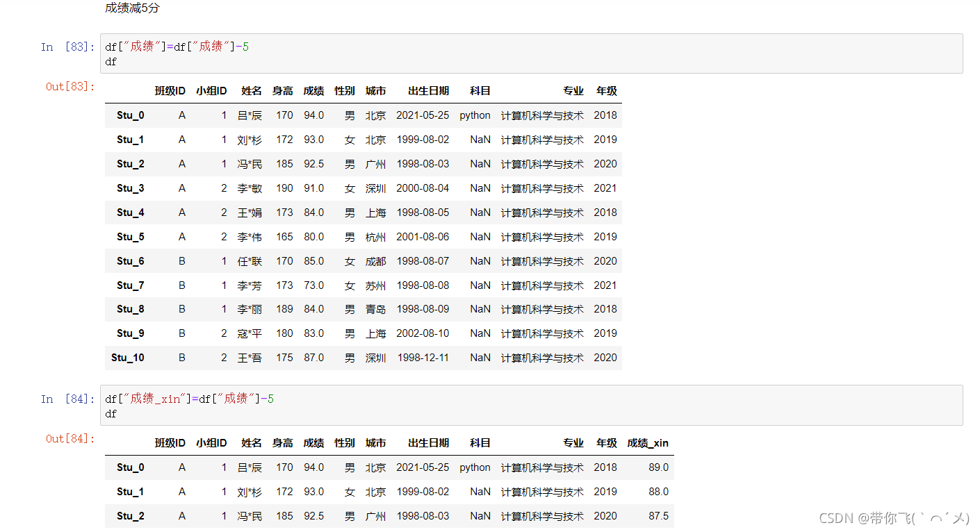Click the name cell 寇*平
Image resolution: width=980 pixels, height=532 pixels.
coord(250,333)
